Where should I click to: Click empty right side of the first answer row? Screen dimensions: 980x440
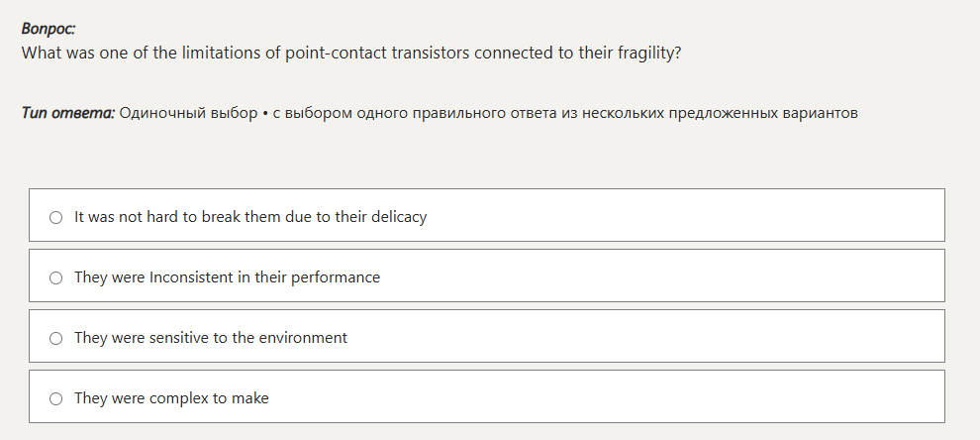tap(742, 215)
